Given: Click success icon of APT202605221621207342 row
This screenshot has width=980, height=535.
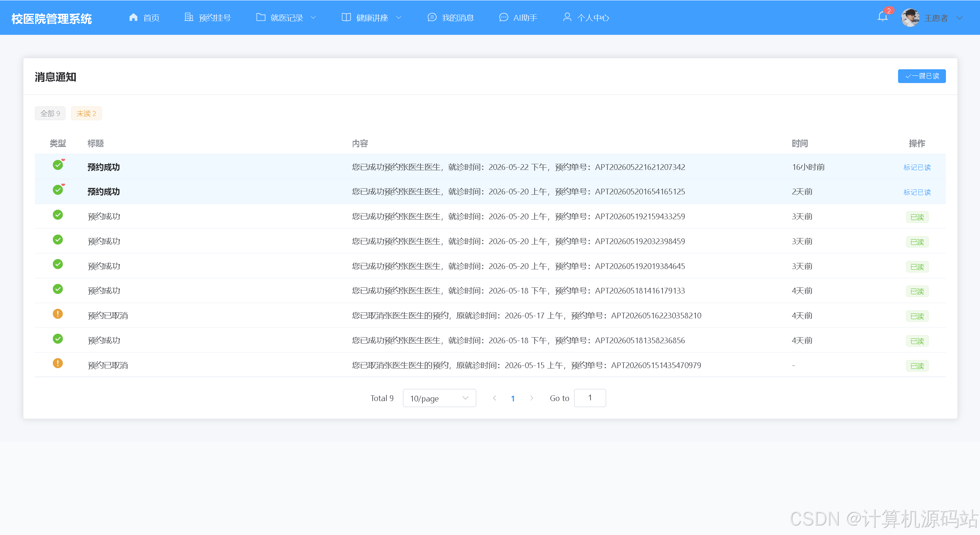Looking at the screenshot, I should (x=58, y=165).
